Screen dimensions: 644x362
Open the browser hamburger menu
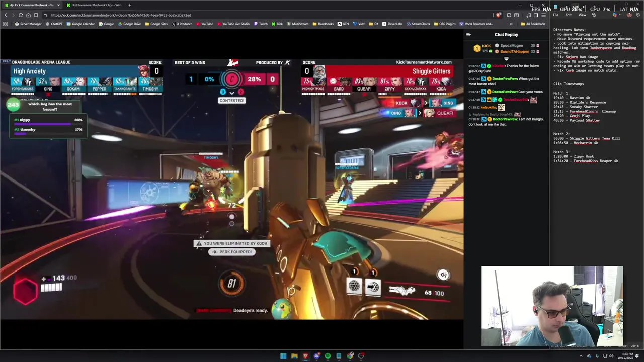544,15
